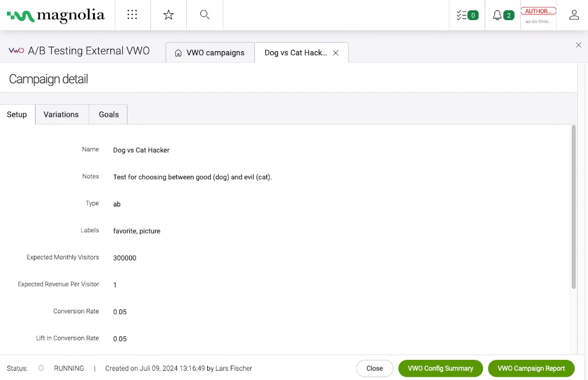Open search with the magnifier icon
Viewport: 588px width, 380px height.
pos(204,15)
